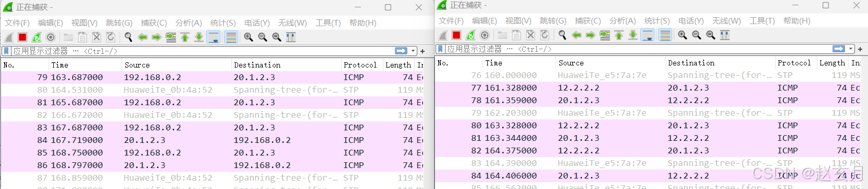Toggle packet colorization in left window

[x=231, y=37]
